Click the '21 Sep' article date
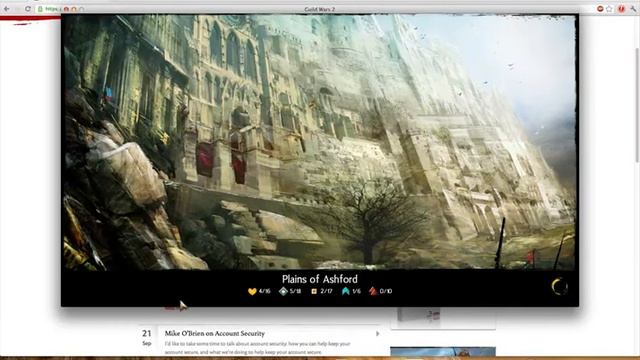 tap(147, 338)
